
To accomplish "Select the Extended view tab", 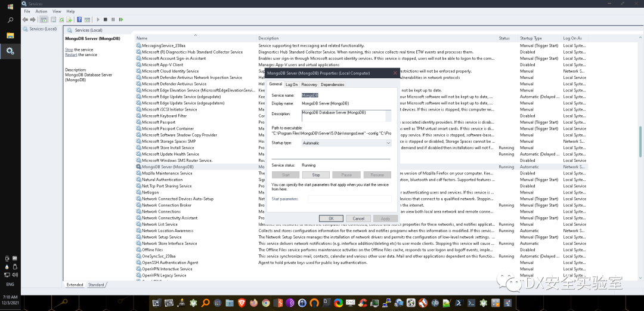I will [x=75, y=285].
